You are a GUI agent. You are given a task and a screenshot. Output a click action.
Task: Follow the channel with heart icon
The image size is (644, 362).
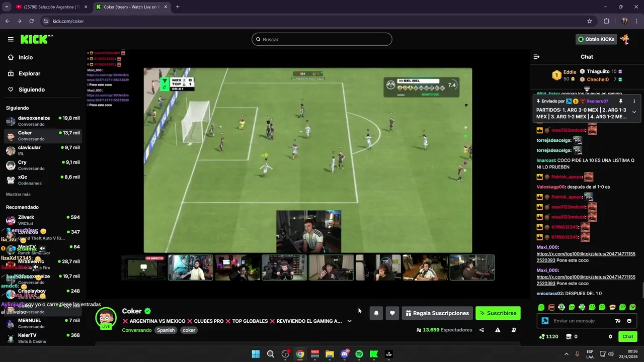tap(392, 313)
